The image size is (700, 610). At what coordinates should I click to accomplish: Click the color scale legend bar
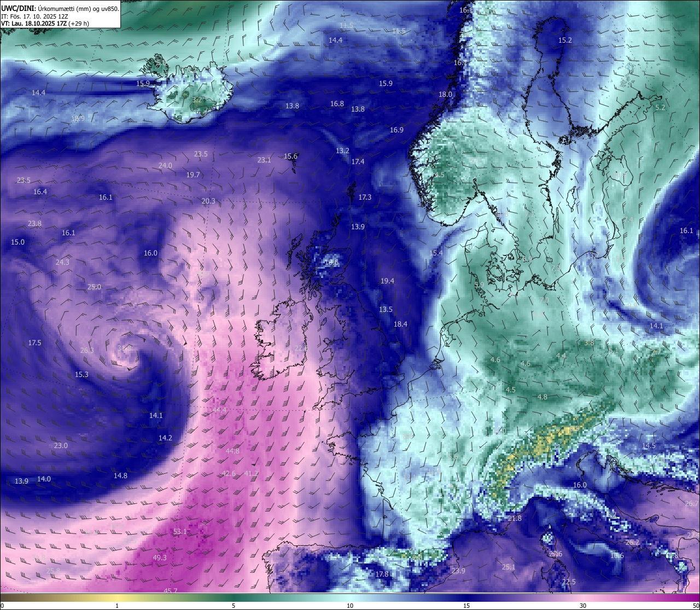pyautogui.click(x=350, y=597)
